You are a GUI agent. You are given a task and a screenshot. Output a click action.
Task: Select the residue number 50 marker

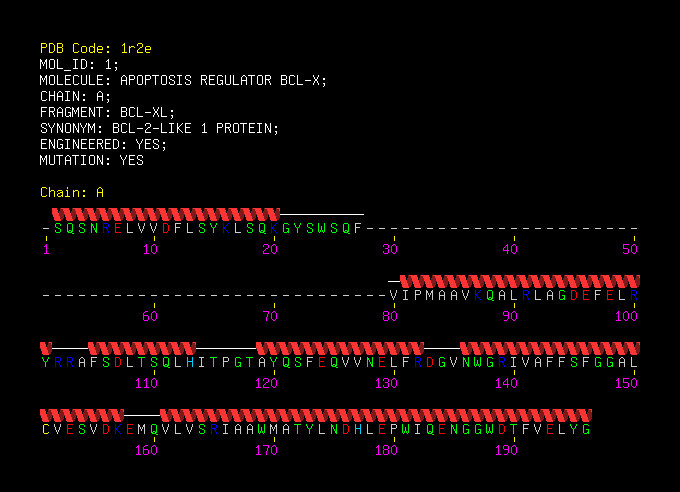(630, 249)
